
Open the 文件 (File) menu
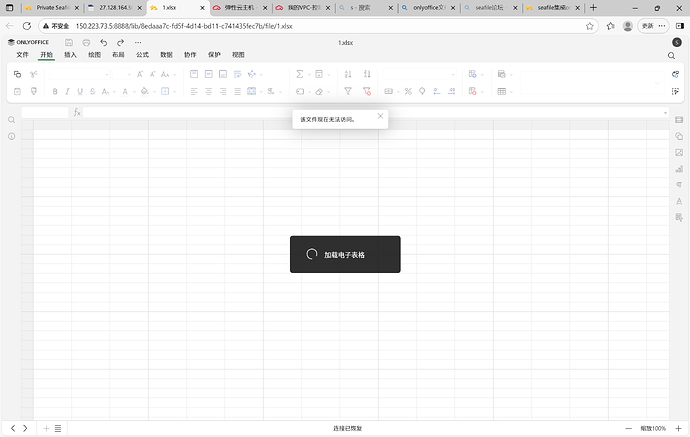coord(22,55)
